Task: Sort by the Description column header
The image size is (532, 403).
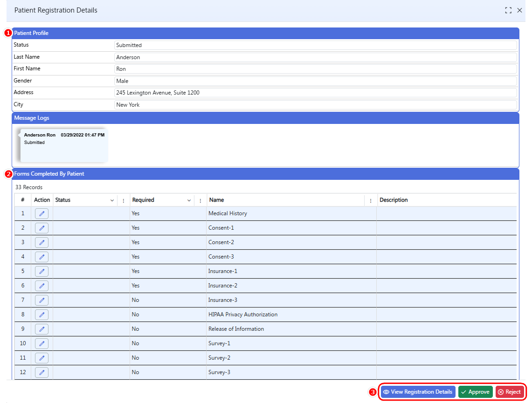Action: pyautogui.click(x=394, y=200)
